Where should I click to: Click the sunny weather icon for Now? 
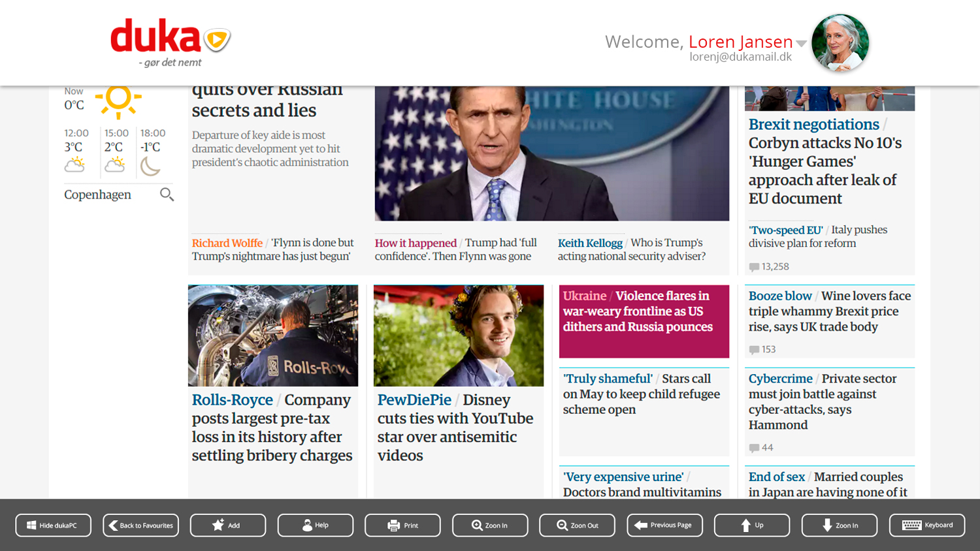118,101
